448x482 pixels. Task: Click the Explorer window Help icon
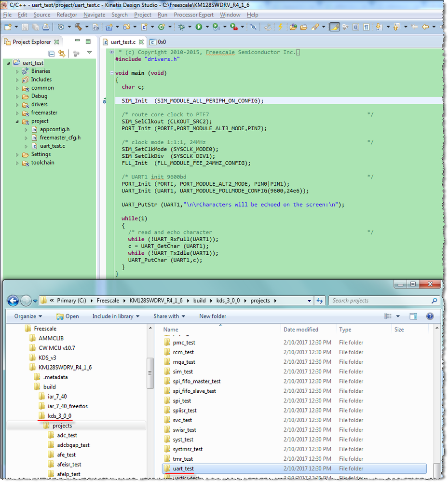430,316
